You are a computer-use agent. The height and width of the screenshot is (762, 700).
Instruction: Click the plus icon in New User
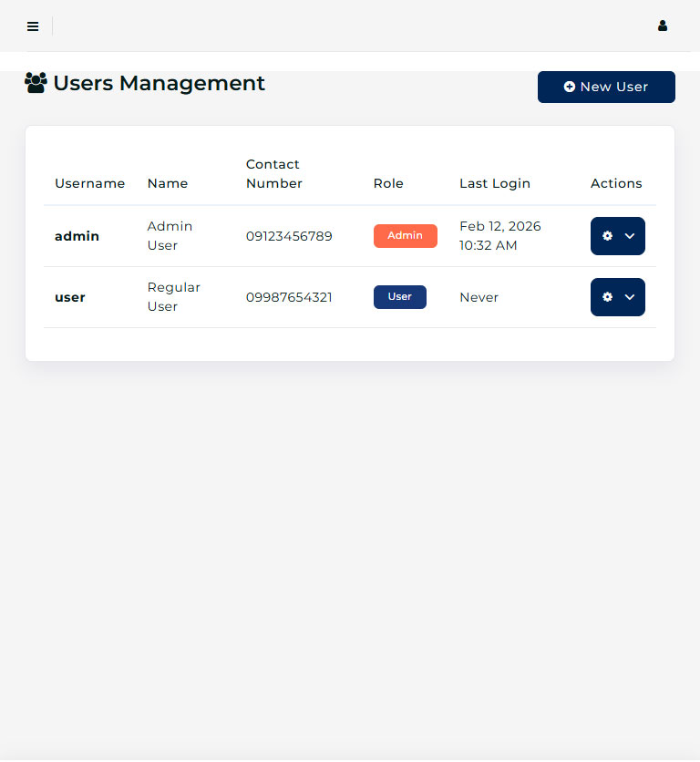tap(570, 87)
